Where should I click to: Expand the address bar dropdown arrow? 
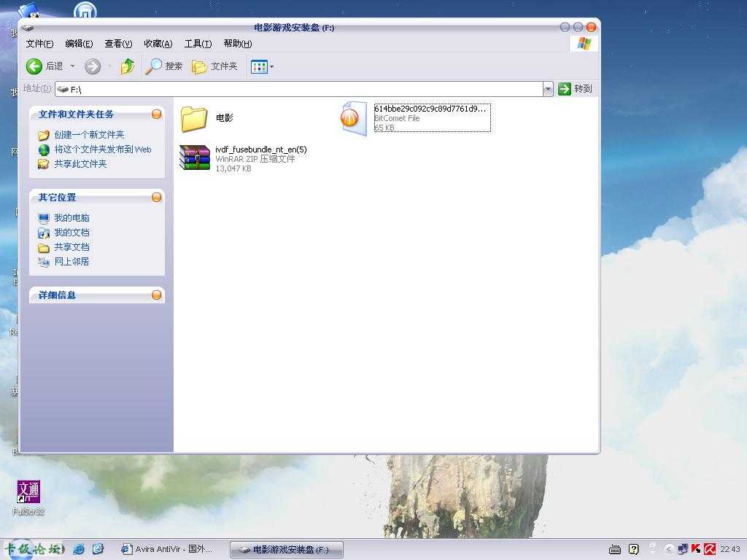(548, 89)
